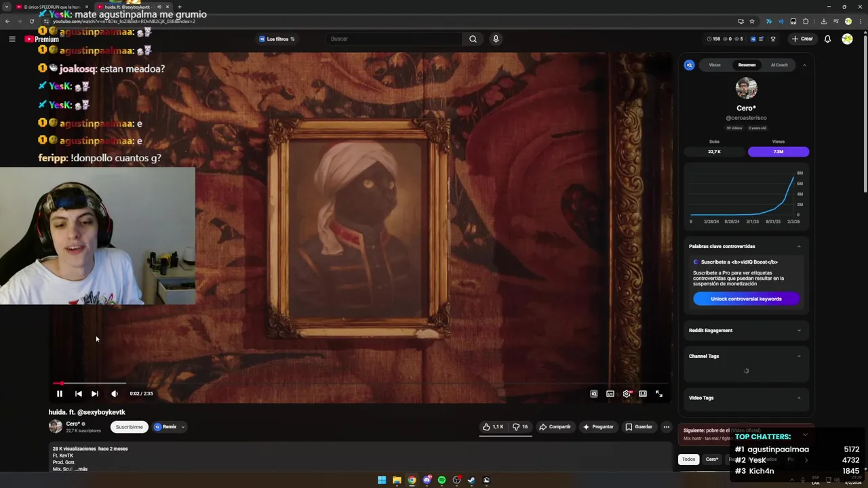This screenshot has width=868, height=488.
Task: Pause the video playback
Action: click(x=59, y=394)
